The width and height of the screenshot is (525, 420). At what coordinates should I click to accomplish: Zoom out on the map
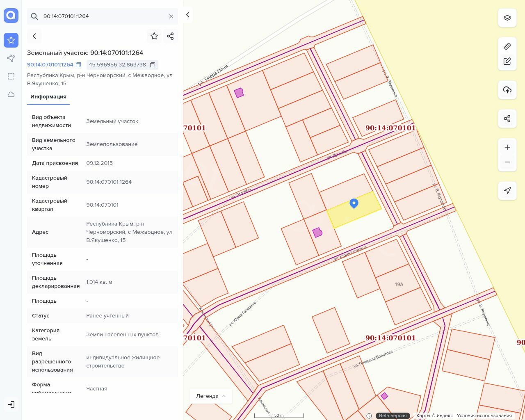[507, 162]
